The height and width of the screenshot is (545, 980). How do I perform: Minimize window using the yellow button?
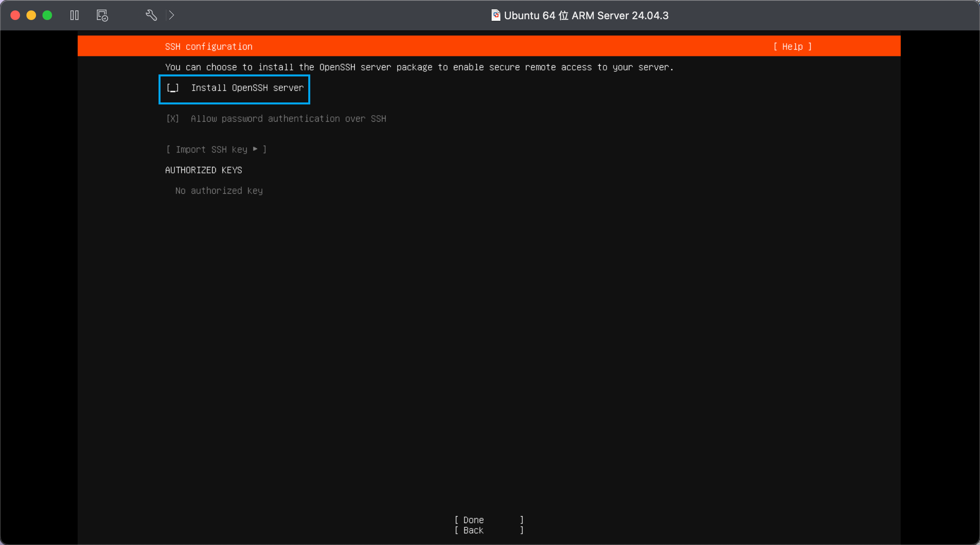click(31, 15)
